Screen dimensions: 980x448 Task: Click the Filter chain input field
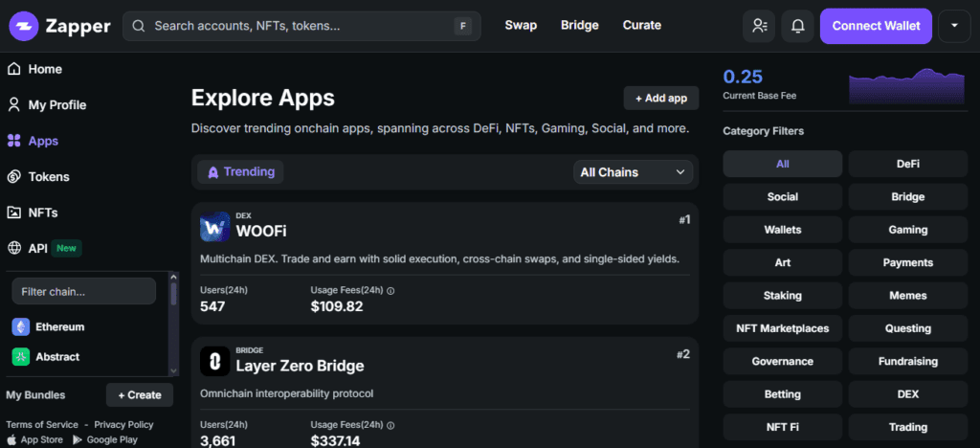[x=83, y=291]
